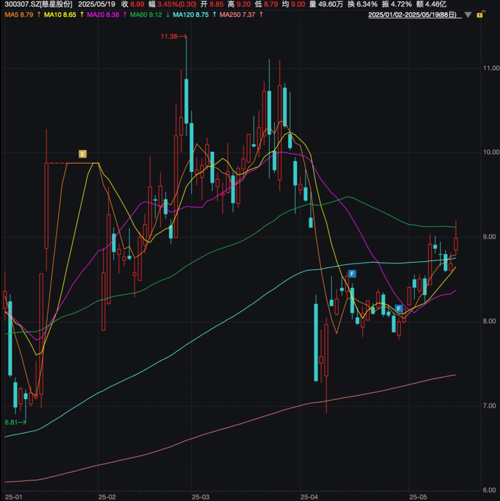
Task: Click the 7.00 price axis label
Action: [x=490, y=406]
